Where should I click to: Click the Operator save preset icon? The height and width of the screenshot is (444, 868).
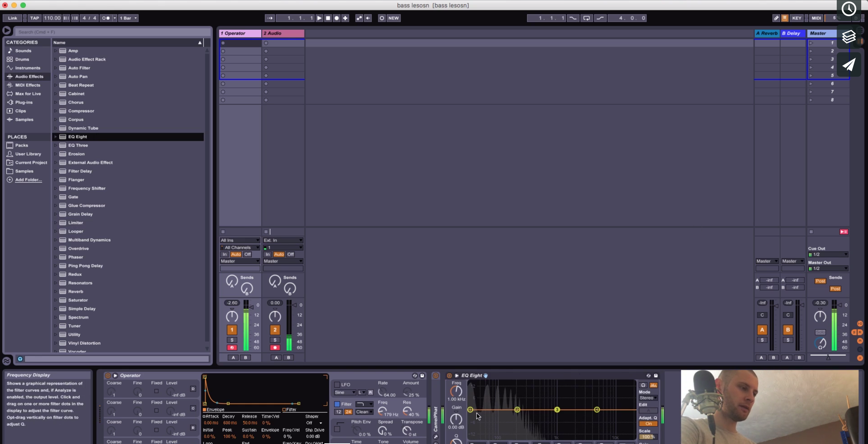coord(422,375)
